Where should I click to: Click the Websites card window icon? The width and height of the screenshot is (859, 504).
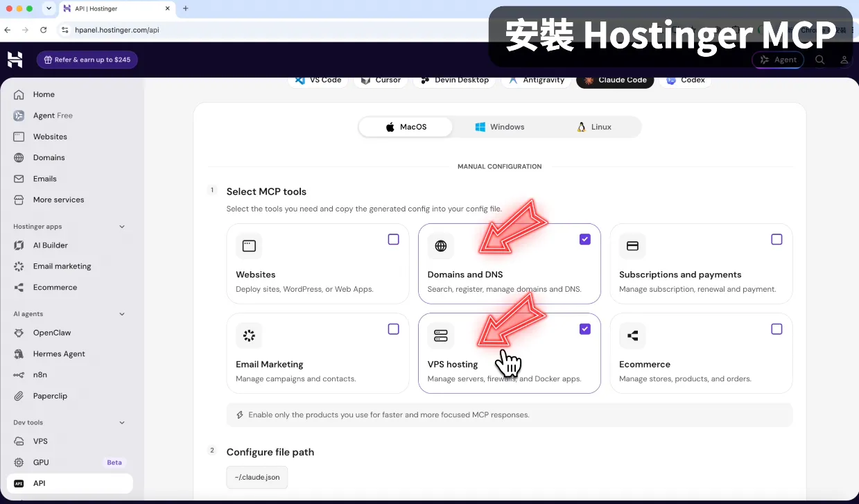click(249, 245)
